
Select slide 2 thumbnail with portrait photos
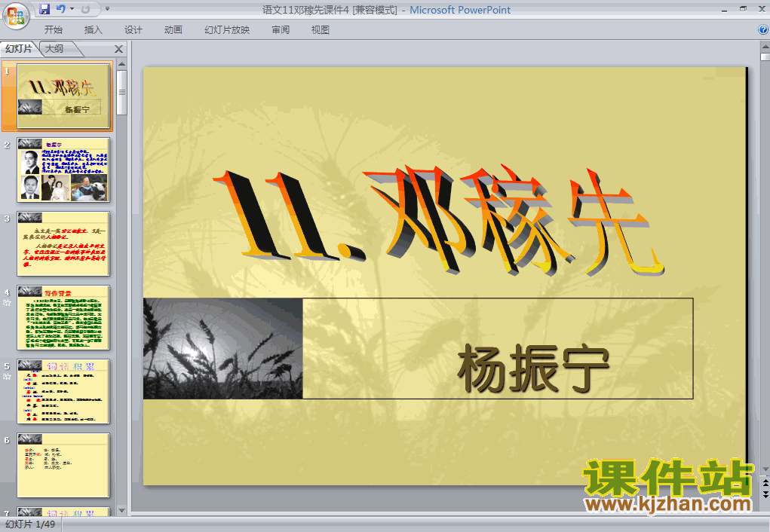[x=63, y=170]
